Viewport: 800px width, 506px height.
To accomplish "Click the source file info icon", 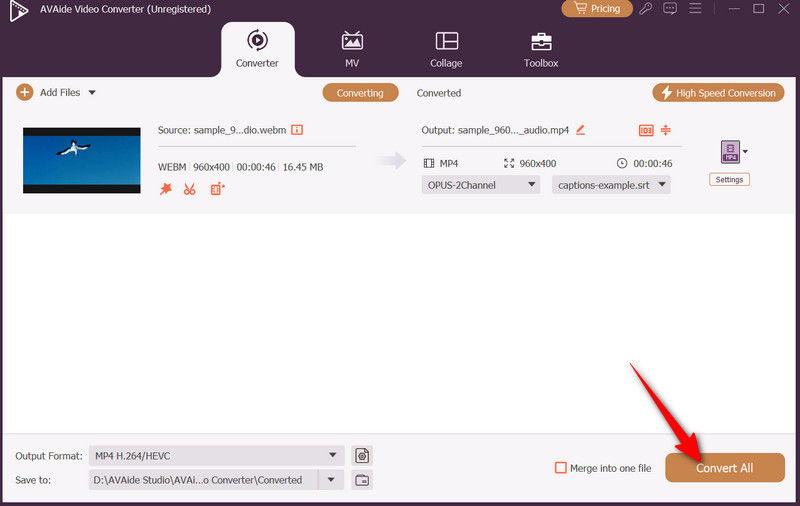I will pyautogui.click(x=297, y=129).
